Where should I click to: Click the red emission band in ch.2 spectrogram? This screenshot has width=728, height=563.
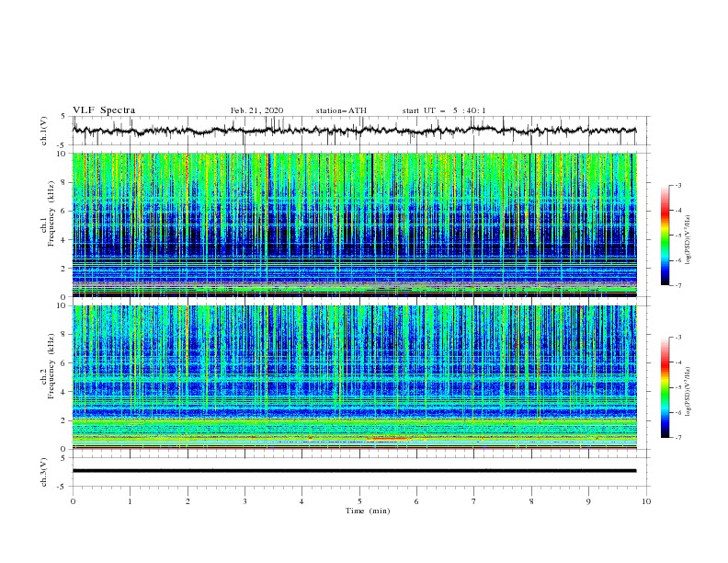click(x=389, y=438)
